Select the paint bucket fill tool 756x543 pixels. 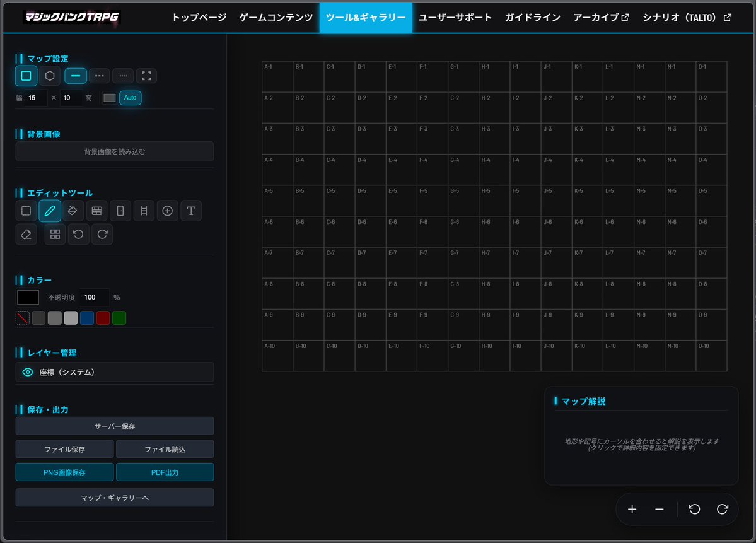tap(73, 211)
